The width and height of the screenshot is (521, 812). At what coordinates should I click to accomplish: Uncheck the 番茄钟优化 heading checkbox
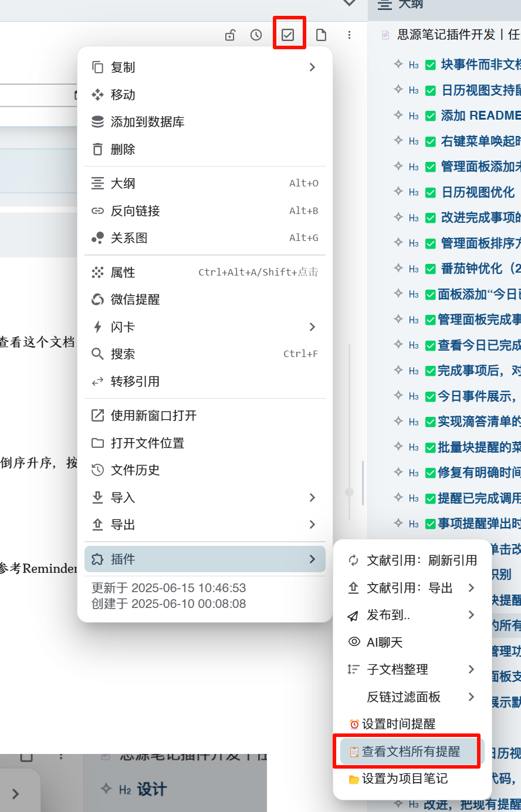431,269
